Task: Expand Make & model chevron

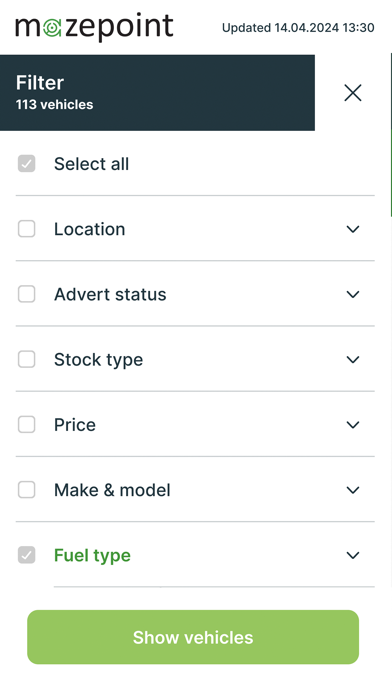Action: 353,490
